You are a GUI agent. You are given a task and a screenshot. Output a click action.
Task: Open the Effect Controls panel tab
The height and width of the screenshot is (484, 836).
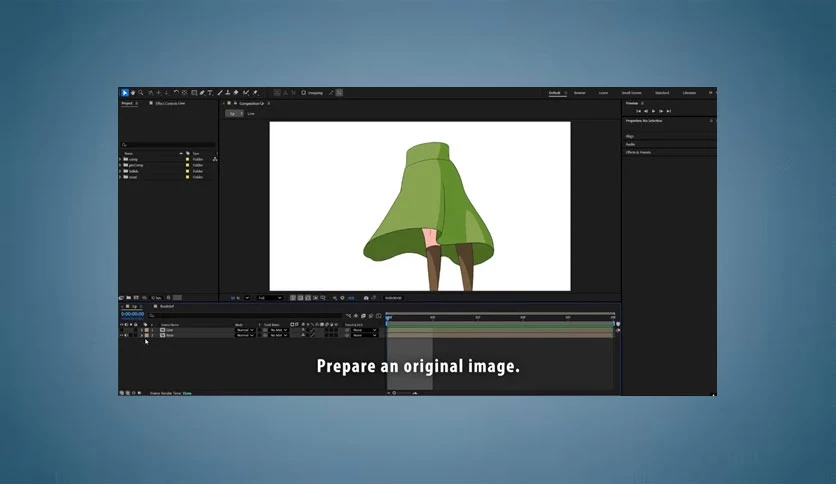click(x=170, y=103)
